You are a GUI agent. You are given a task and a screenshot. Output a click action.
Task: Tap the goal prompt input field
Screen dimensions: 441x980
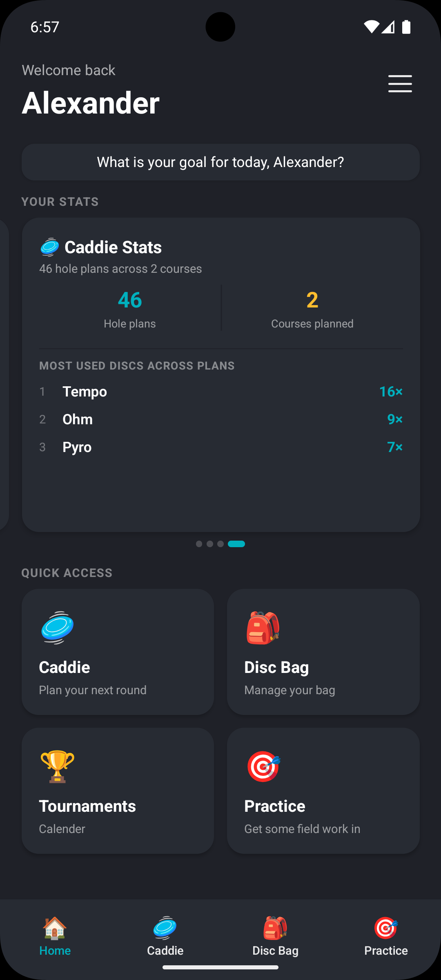pos(220,162)
